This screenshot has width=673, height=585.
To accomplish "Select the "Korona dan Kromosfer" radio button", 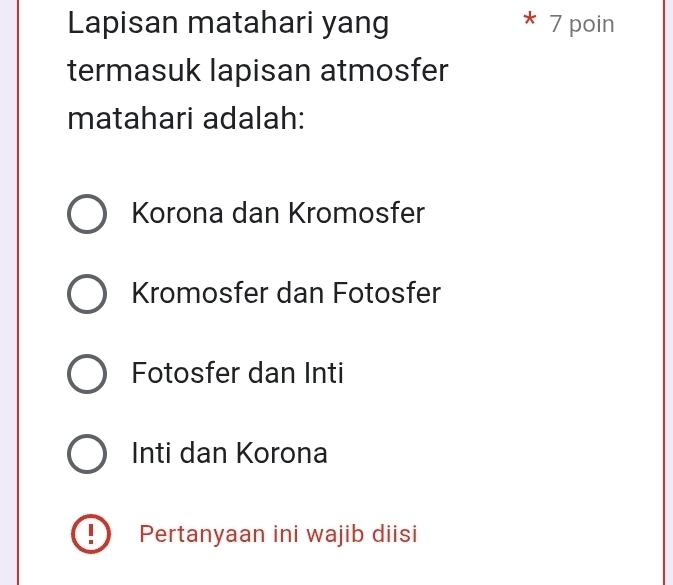I will [88, 214].
